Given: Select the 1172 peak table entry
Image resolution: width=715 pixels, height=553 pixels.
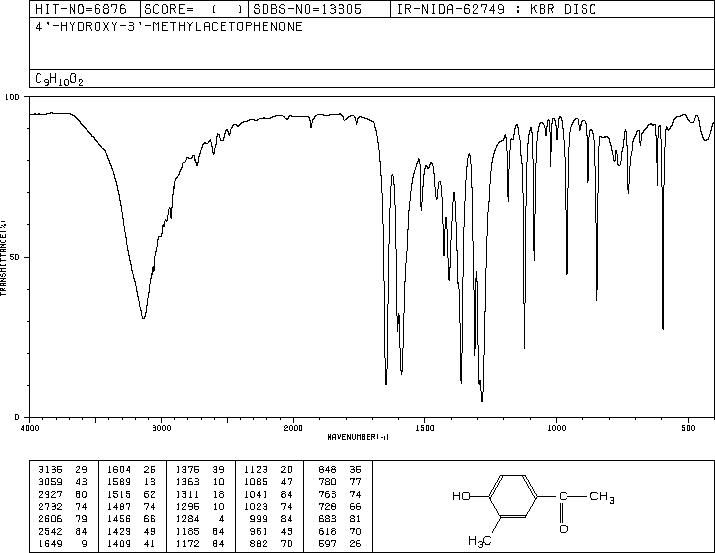Looking at the screenshot, I should click(x=200, y=543).
